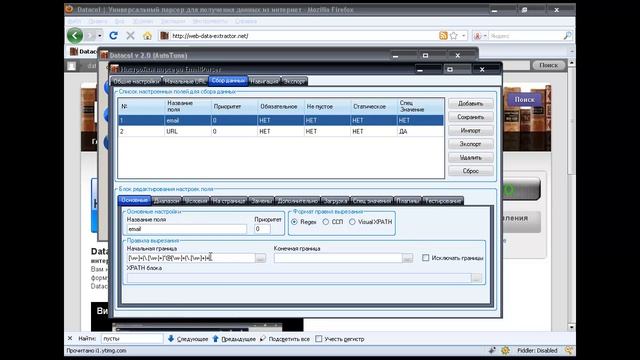Viewport: 640px width, 360px height.
Task: Close the Firefox find bar
Action: (70, 338)
